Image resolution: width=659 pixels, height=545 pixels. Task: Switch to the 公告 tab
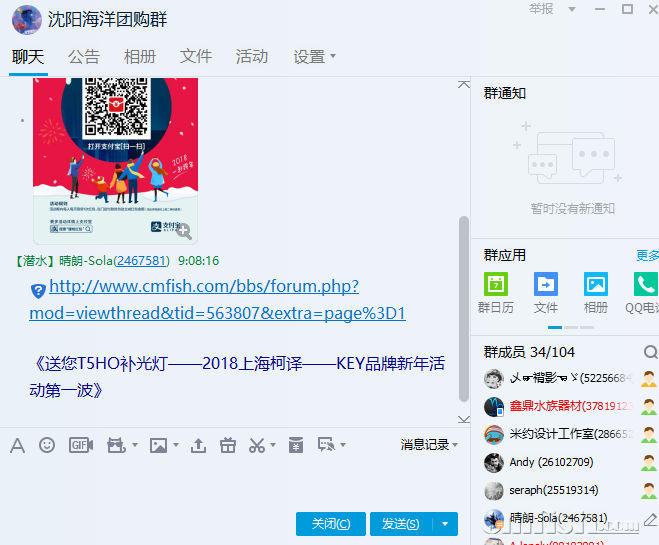pyautogui.click(x=84, y=57)
